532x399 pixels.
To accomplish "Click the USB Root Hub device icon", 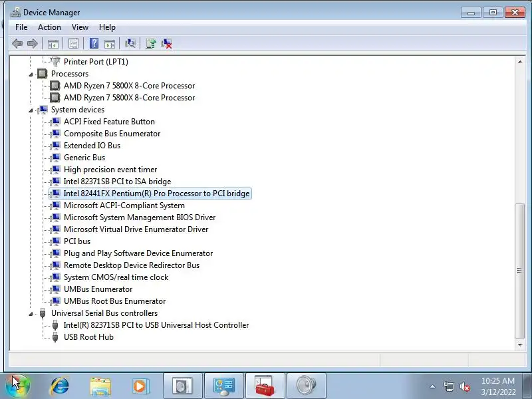I will point(55,337).
